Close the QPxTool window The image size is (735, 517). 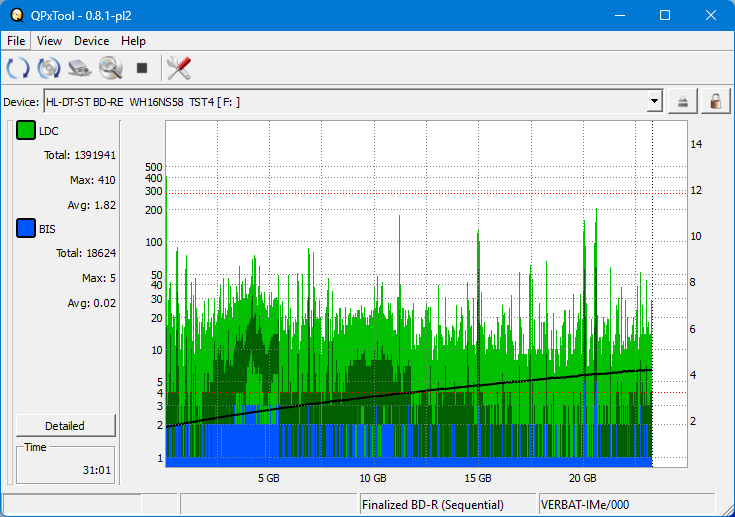pyautogui.click(x=711, y=15)
